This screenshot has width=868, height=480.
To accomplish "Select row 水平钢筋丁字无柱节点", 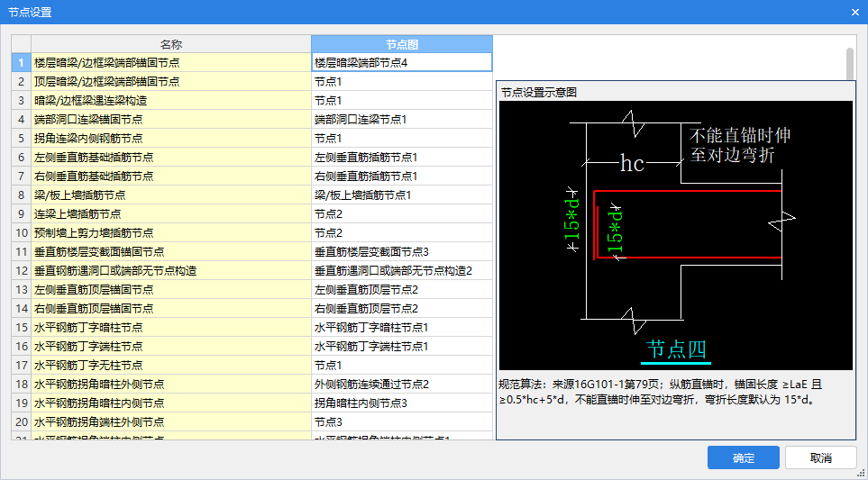I will pos(171,366).
